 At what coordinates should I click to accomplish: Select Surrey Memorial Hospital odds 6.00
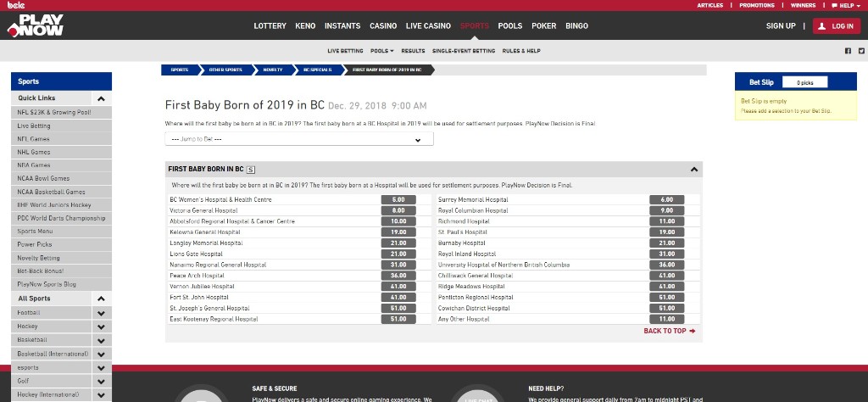point(666,199)
